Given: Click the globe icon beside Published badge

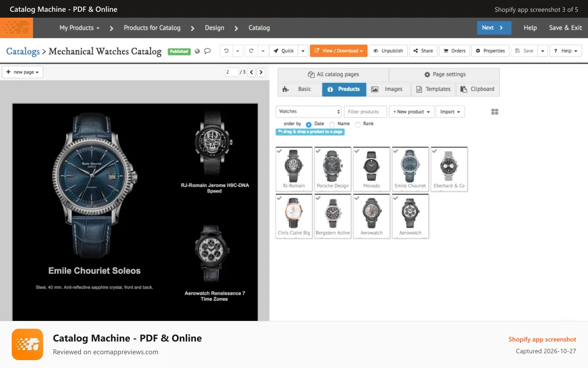Looking at the screenshot, I should [x=197, y=51].
